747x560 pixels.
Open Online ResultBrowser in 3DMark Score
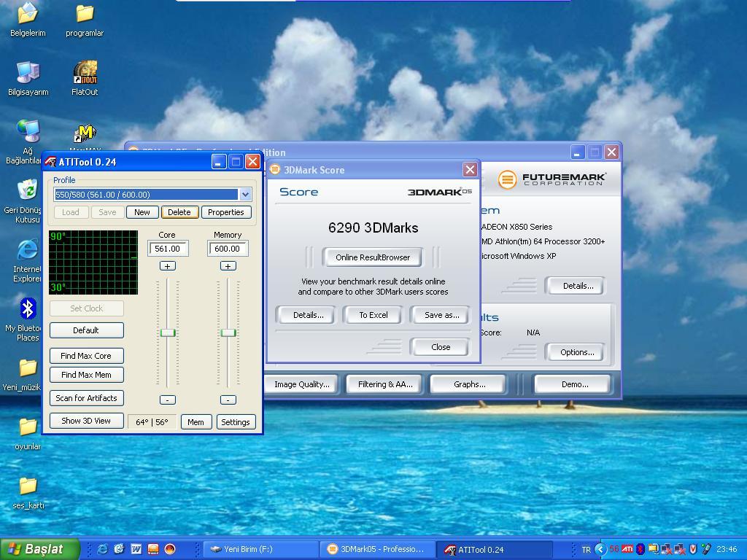(x=373, y=257)
